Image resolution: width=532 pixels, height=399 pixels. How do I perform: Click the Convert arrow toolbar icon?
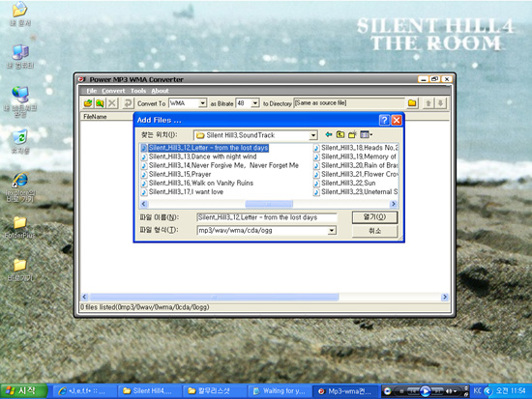(x=128, y=103)
